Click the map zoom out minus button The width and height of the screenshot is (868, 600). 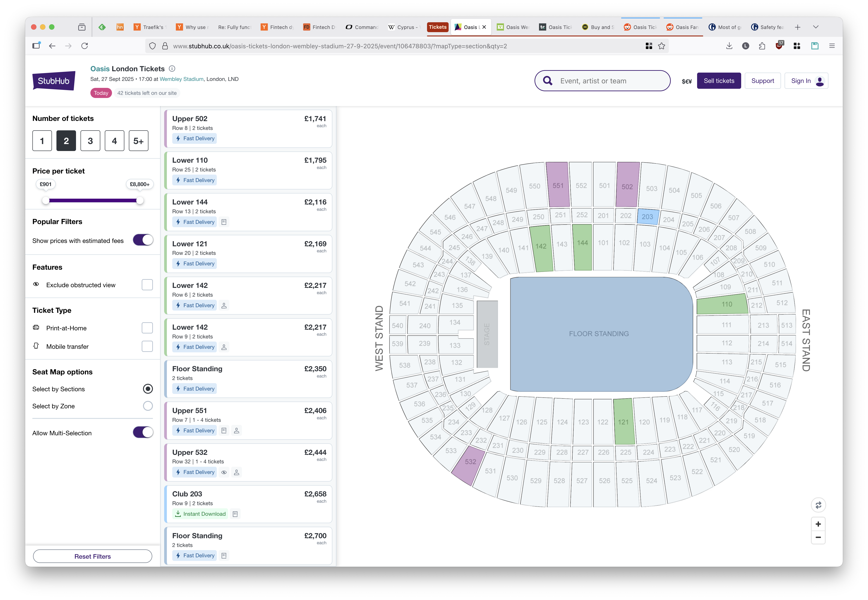818,537
